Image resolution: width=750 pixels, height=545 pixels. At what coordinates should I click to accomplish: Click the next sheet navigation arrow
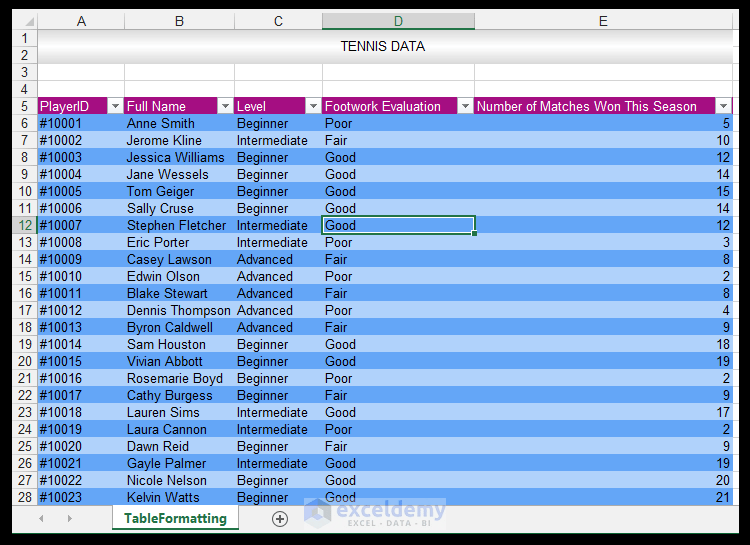[70, 519]
